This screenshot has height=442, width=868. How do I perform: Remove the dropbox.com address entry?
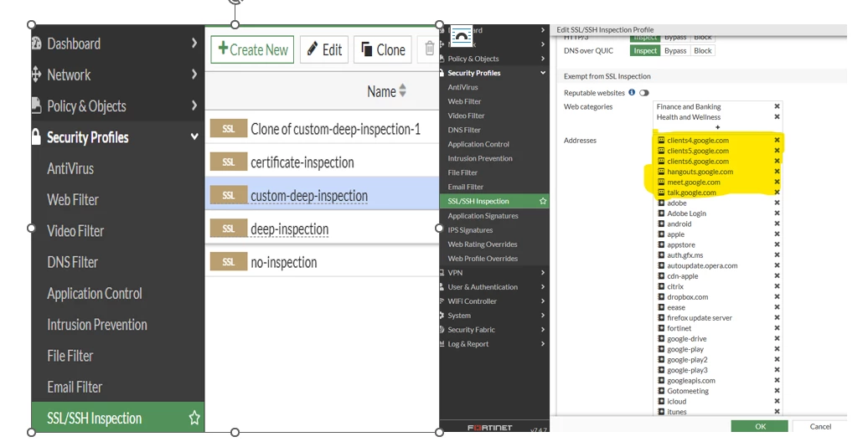click(x=777, y=296)
